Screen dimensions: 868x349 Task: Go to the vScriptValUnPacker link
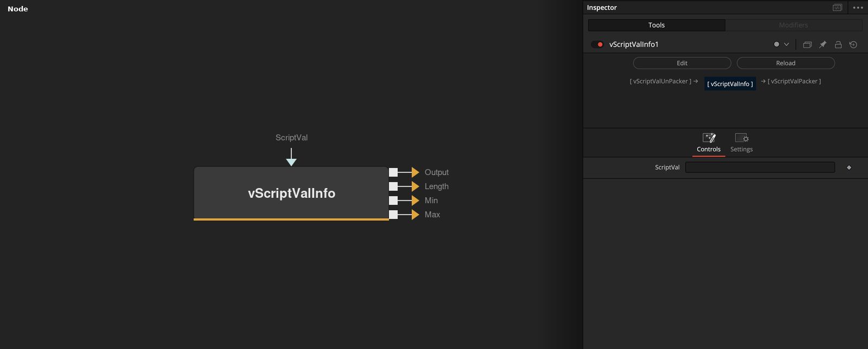660,81
